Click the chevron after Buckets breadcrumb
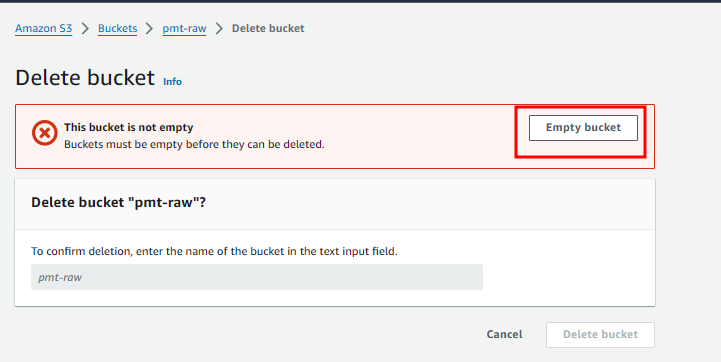This screenshot has height=362, width=721. (x=149, y=29)
